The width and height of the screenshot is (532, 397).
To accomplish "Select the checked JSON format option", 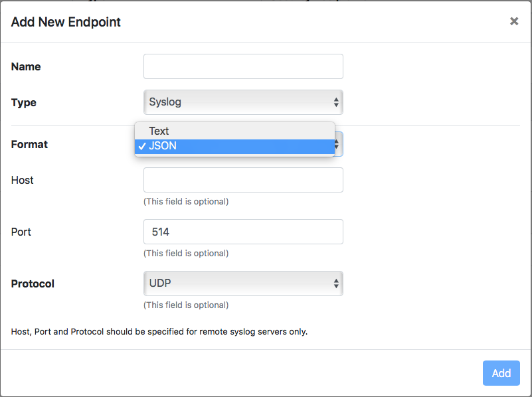I will coord(235,146).
